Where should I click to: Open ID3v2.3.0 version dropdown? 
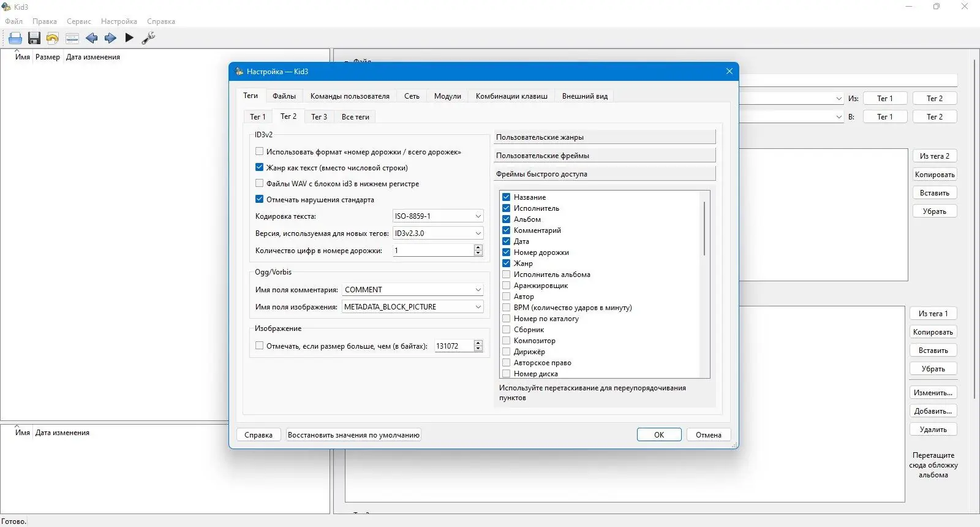pos(438,233)
